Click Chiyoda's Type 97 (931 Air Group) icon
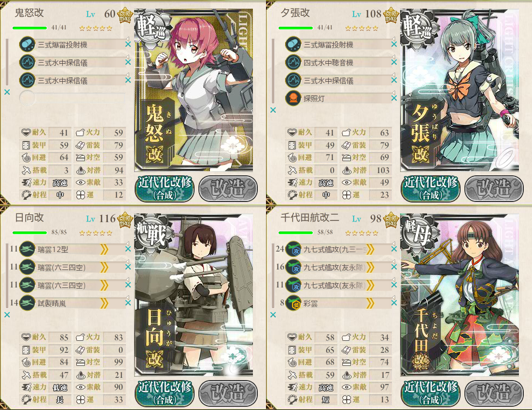 click(293, 249)
